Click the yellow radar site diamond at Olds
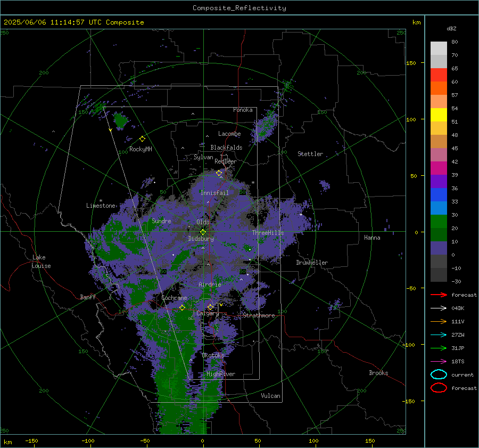The image size is (479, 448). coord(203,232)
